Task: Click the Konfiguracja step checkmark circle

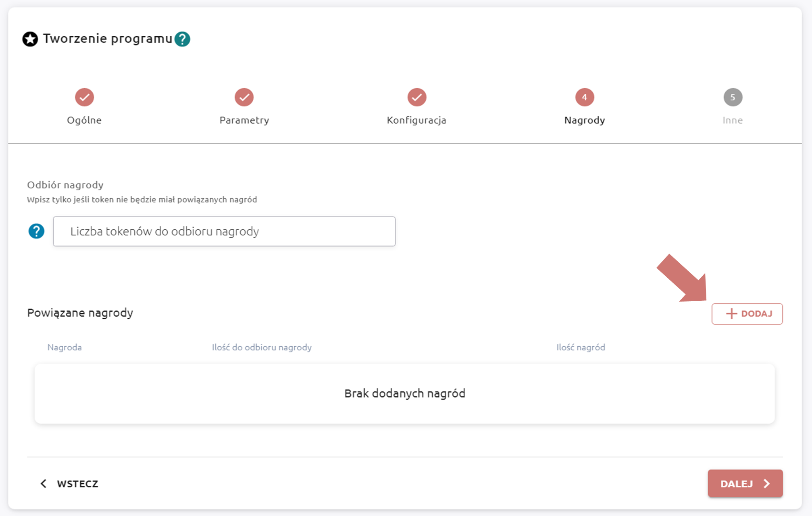Action: [416, 97]
